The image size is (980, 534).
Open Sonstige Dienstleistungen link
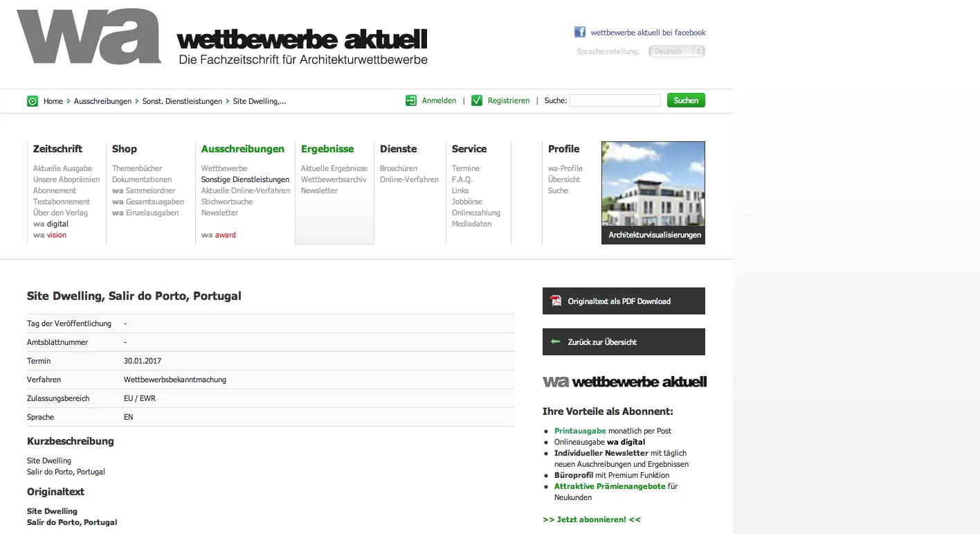(245, 179)
